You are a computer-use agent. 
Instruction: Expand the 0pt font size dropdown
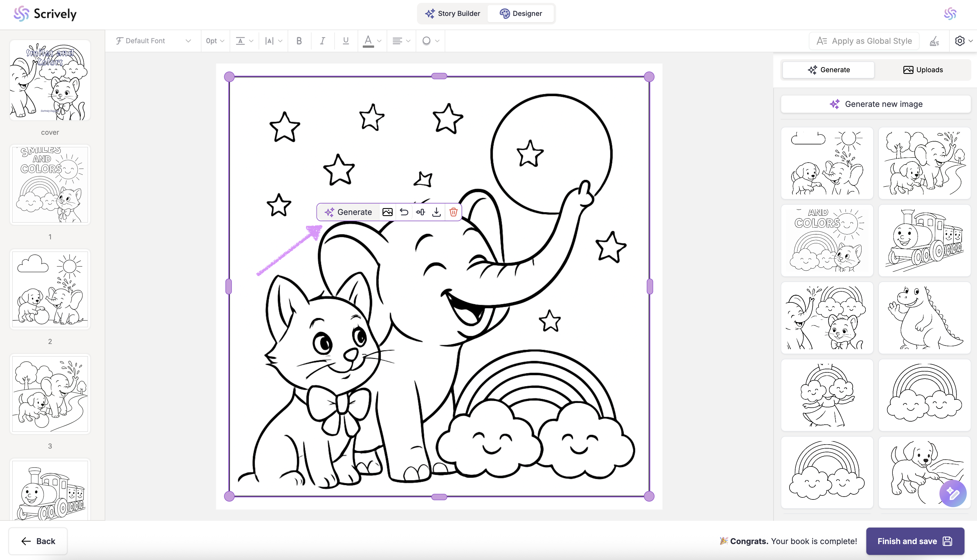[215, 41]
